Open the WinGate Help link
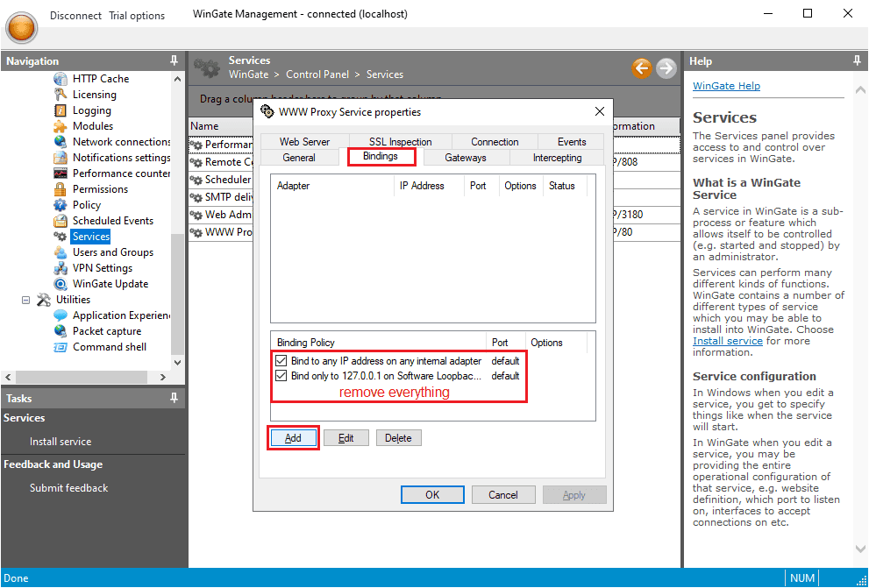The width and height of the screenshot is (869, 588). coord(726,86)
